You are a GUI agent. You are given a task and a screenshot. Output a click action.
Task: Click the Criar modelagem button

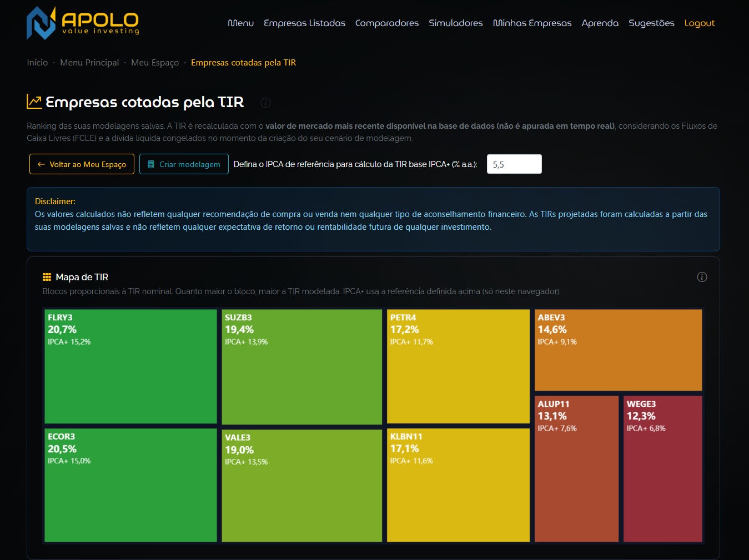point(184,164)
